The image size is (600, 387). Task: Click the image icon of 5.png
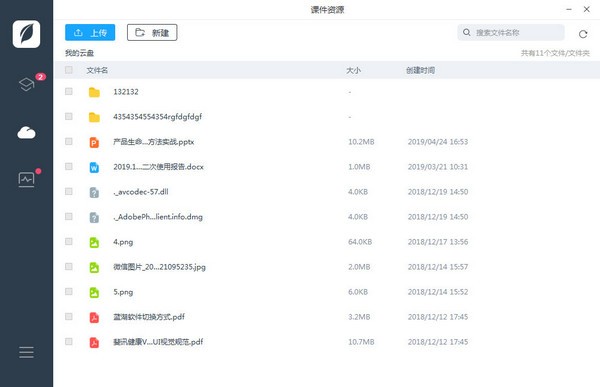click(94, 292)
